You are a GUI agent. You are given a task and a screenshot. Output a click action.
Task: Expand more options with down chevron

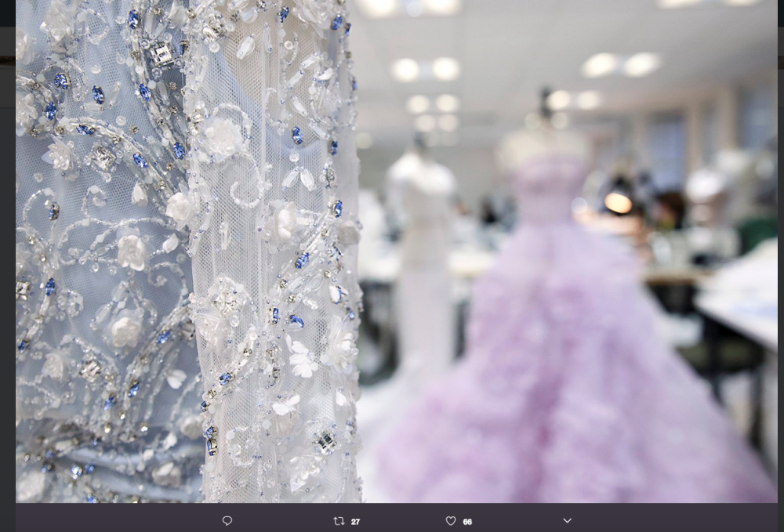click(567, 521)
